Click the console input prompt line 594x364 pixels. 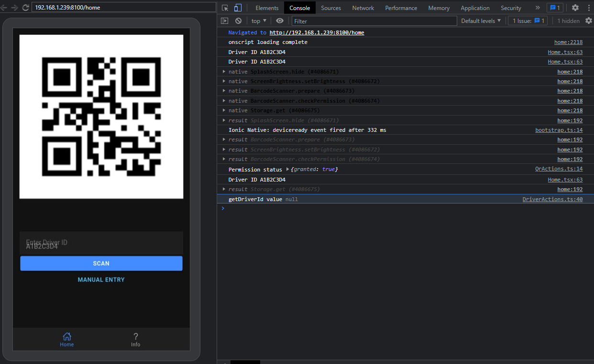(407, 208)
